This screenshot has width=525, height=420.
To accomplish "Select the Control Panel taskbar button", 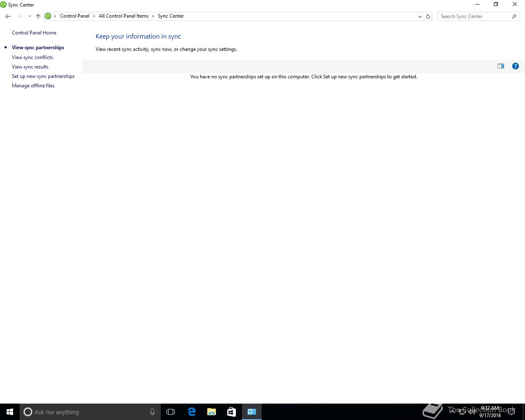I will click(x=252, y=412).
